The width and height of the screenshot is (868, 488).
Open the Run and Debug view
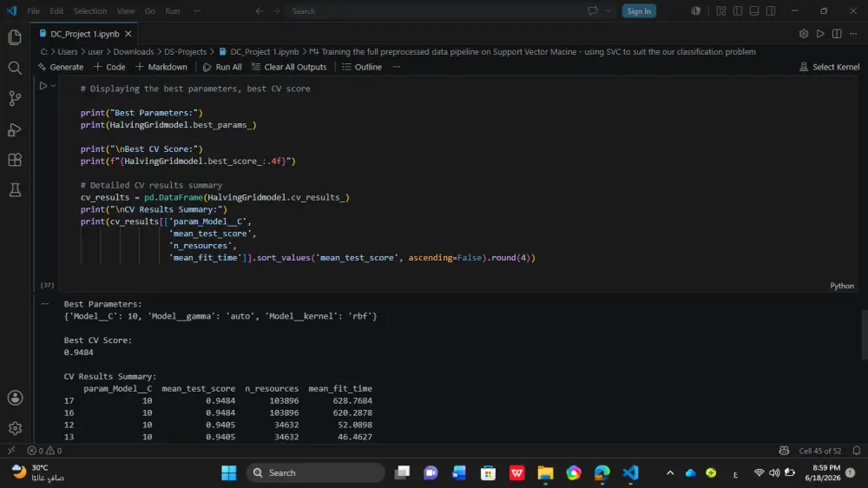[x=15, y=129]
